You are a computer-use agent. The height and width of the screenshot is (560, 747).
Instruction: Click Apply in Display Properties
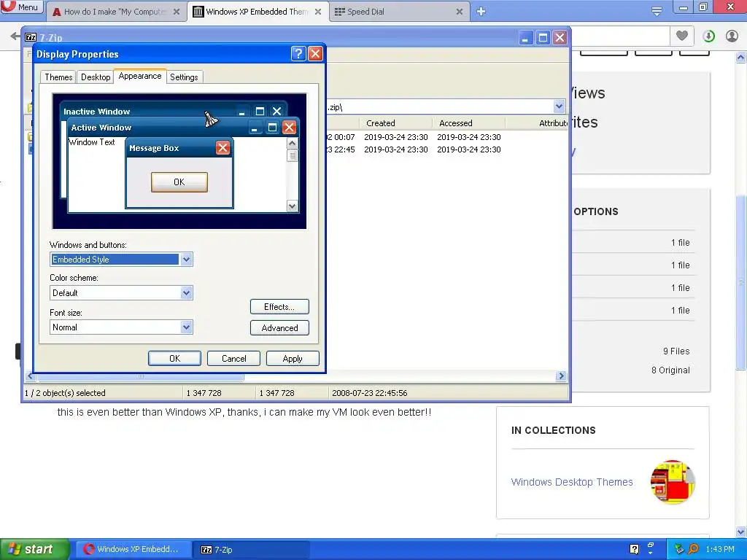(293, 358)
